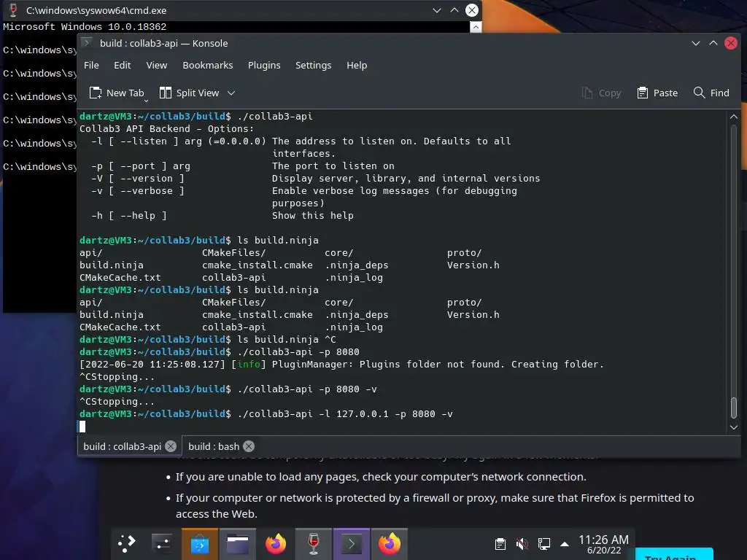
Task: Open the KDE application launcher in the taskbar
Action: 127,543
